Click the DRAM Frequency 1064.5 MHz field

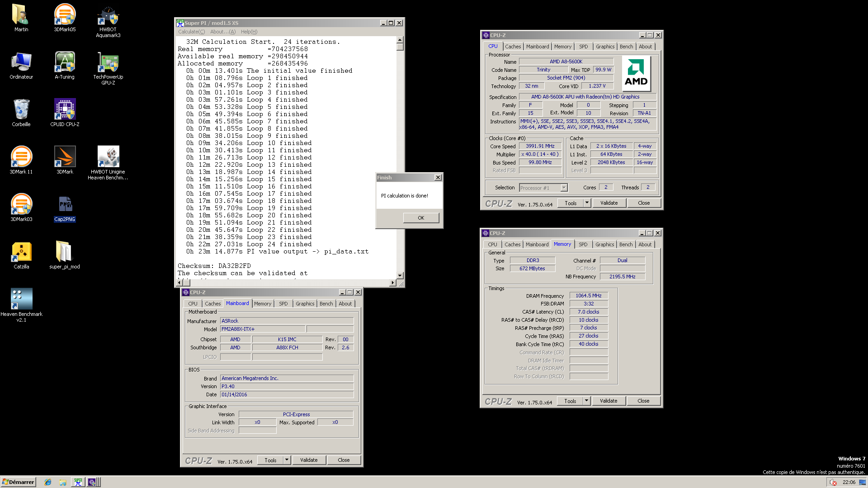click(589, 296)
